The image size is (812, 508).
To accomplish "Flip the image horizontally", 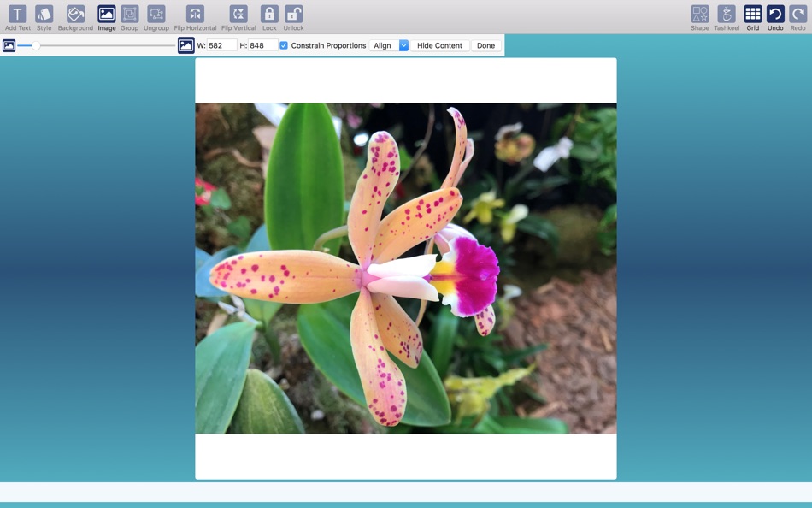I will click(194, 15).
